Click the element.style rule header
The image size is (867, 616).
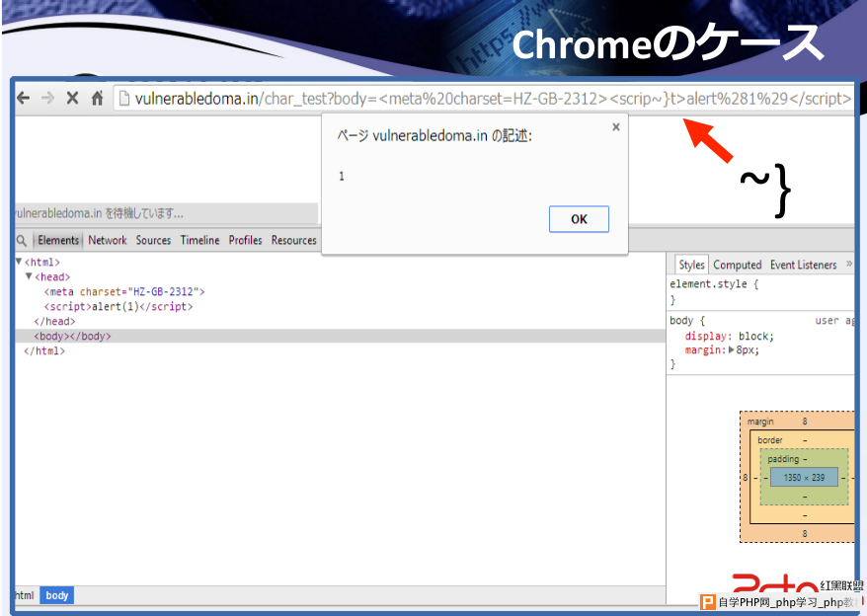click(714, 284)
